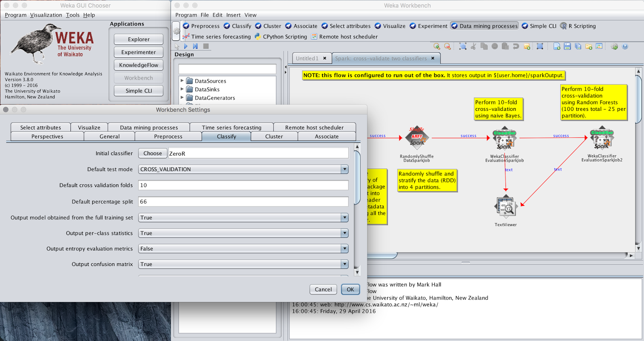This screenshot has width=644, height=341.
Task: Open the R Scripting perspective
Action: (x=578, y=26)
